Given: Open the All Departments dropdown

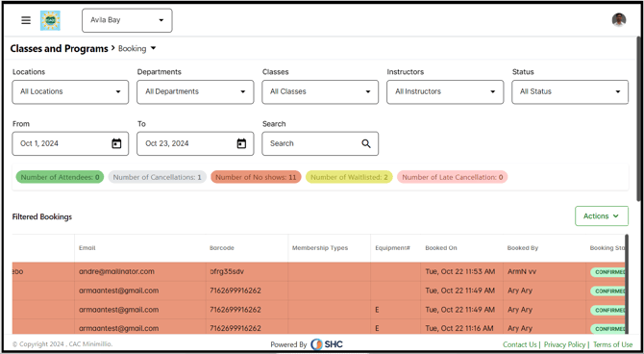Looking at the screenshot, I should [195, 91].
